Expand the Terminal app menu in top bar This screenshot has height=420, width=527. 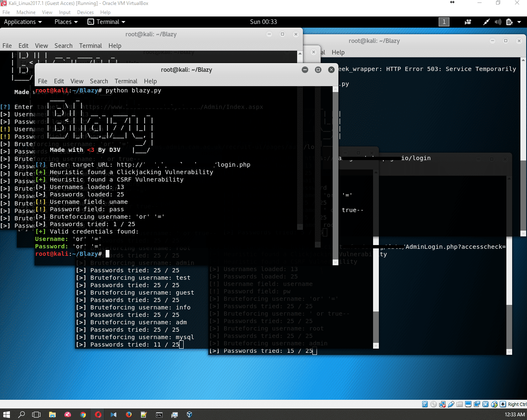106,22
